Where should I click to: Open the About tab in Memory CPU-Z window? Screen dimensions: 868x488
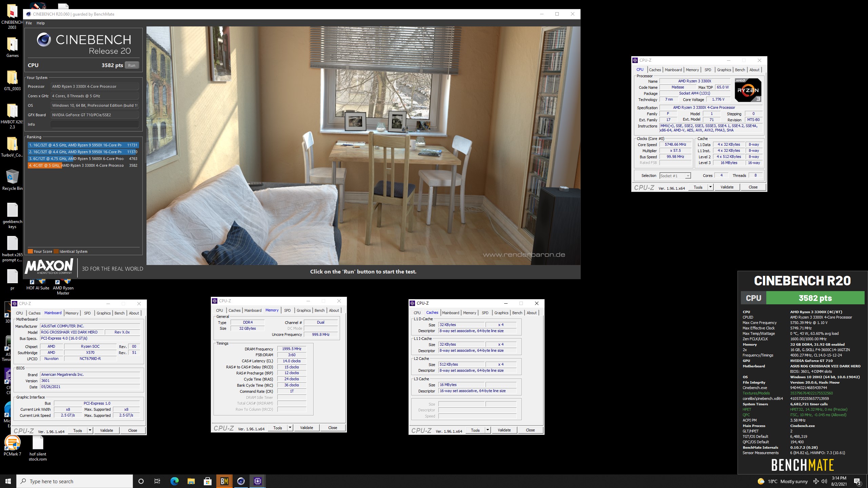click(334, 310)
